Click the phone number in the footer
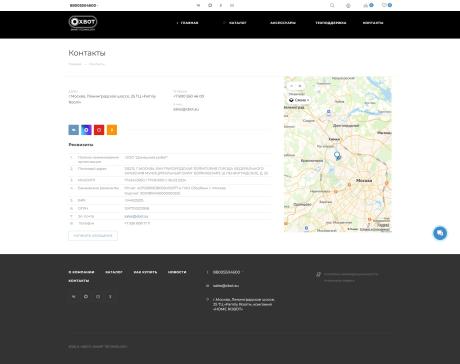Viewport: 460px width, 364px height. [226, 272]
